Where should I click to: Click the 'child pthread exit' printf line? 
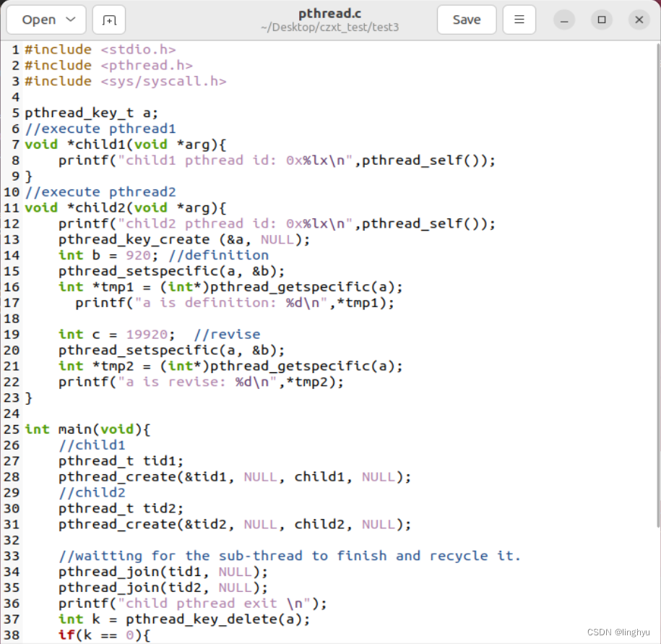coord(193,604)
